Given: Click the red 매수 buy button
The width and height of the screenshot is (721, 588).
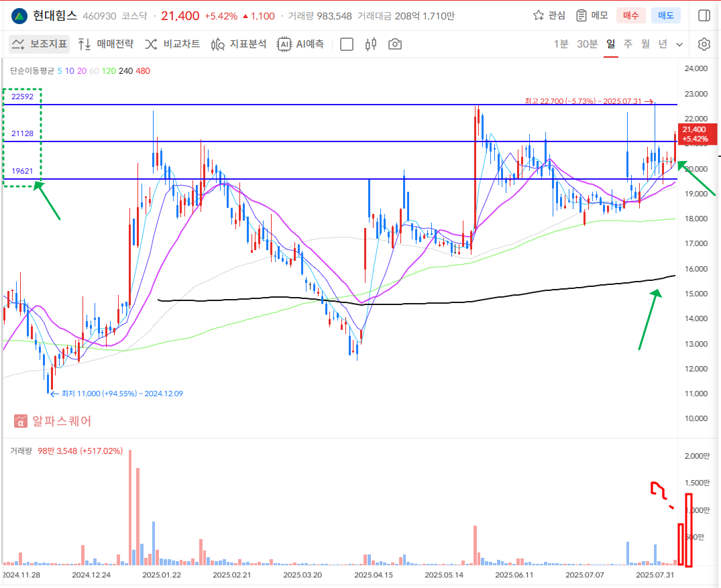Looking at the screenshot, I should click(630, 15).
